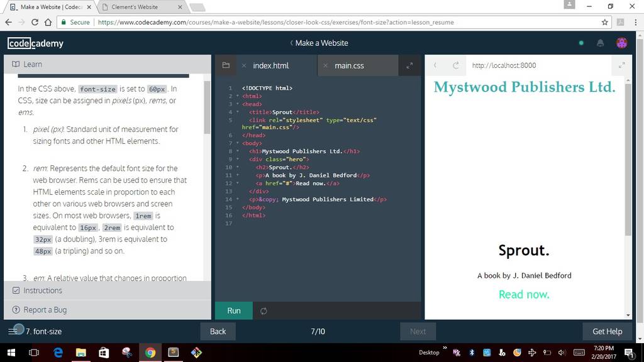Click the Sprout. heading in preview
The width and height of the screenshot is (644, 362).
pyautogui.click(x=524, y=250)
